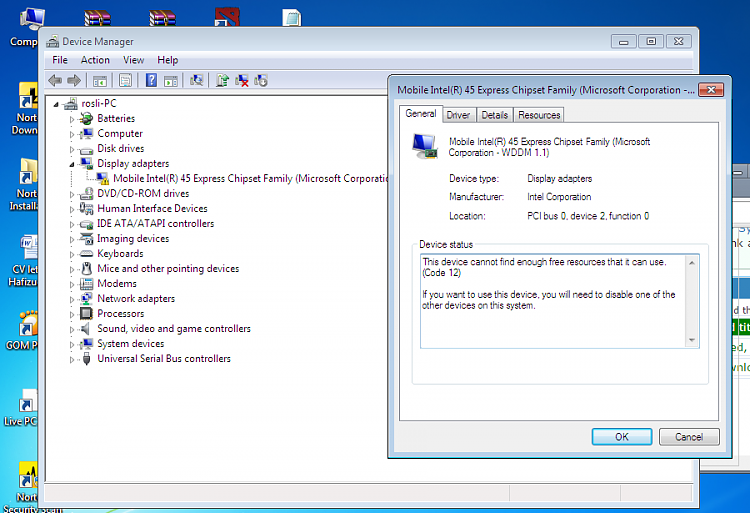
Task: Click the Uninstall device icon with red X
Action: (242, 80)
